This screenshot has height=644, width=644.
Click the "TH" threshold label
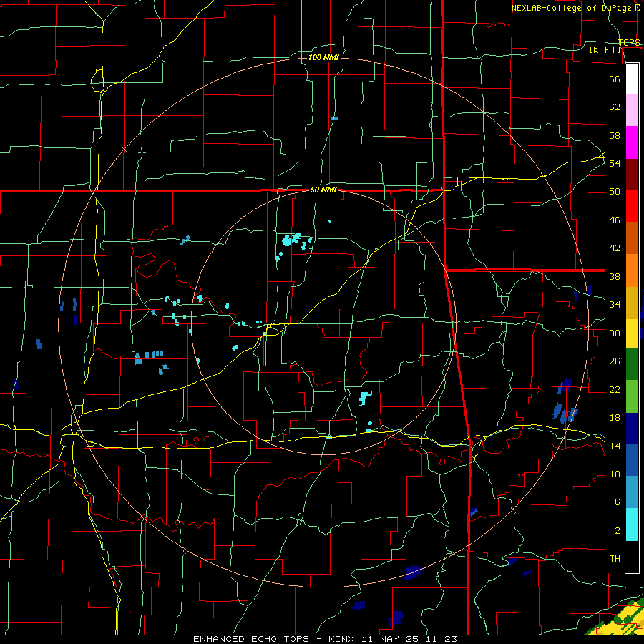coord(615,559)
